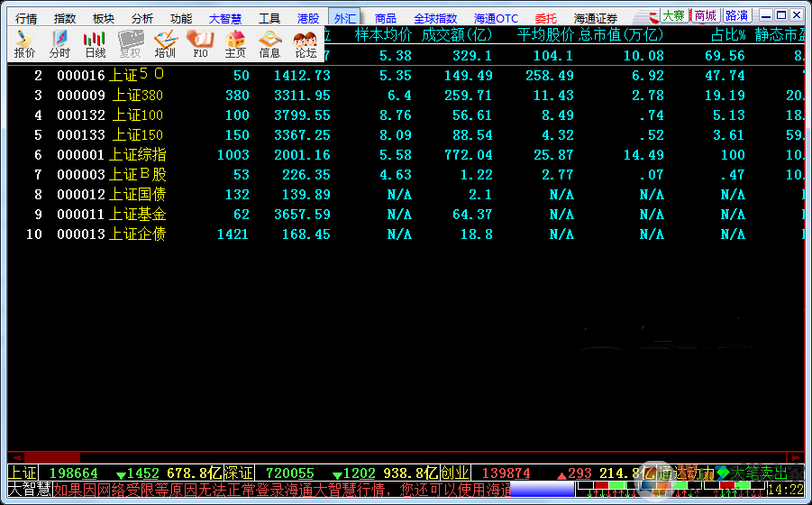The height and width of the screenshot is (505, 812).
Task: Click the 复权 adjustment icon
Action: pyautogui.click(x=130, y=43)
